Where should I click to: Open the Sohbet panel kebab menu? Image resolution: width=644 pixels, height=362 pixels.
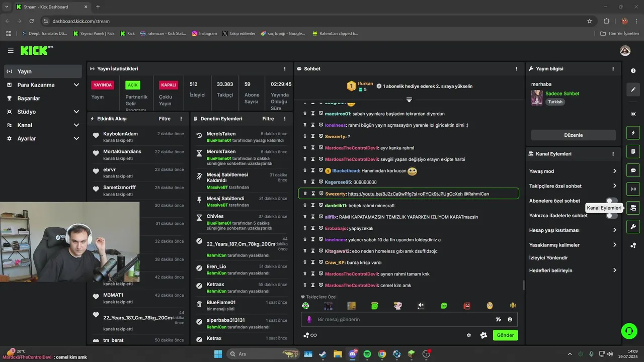(516, 69)
